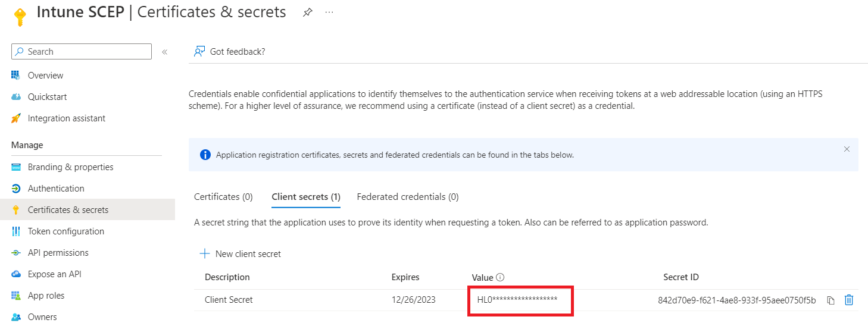This screenshot has width=868, height=326.
Task: Collapse the sidebar with double chevron
Action: coord(164,52)
